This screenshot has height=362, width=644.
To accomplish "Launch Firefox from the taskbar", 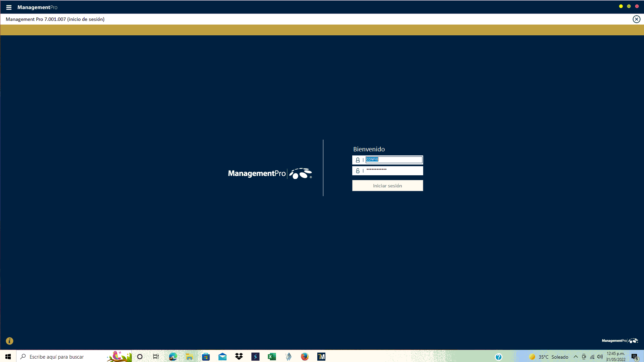I will point(305,357).
